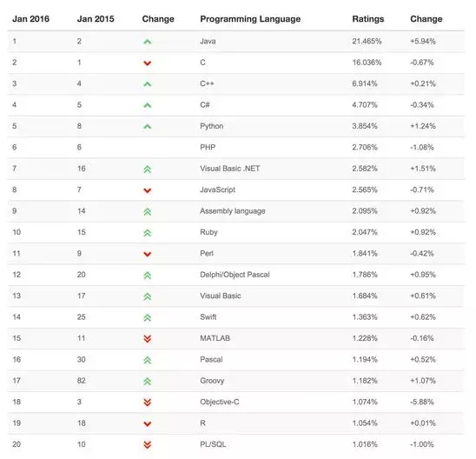Select the PHP language name
This screenshot has width=476, height=459.
208,147
